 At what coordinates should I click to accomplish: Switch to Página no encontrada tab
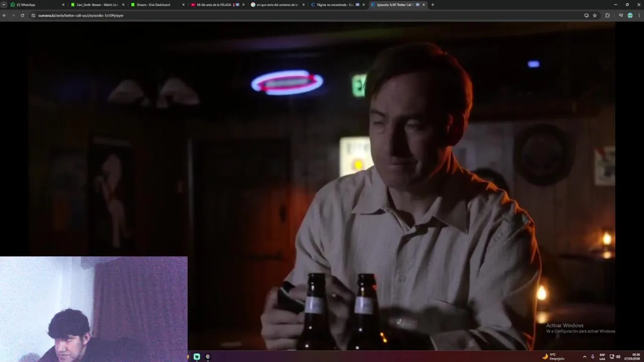point(337,5)
